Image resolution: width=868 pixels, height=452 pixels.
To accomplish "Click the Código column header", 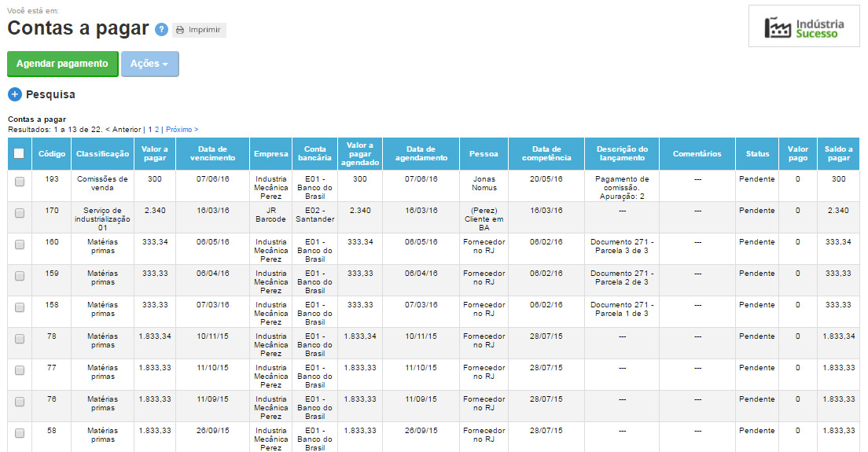I will pos(52,154).
